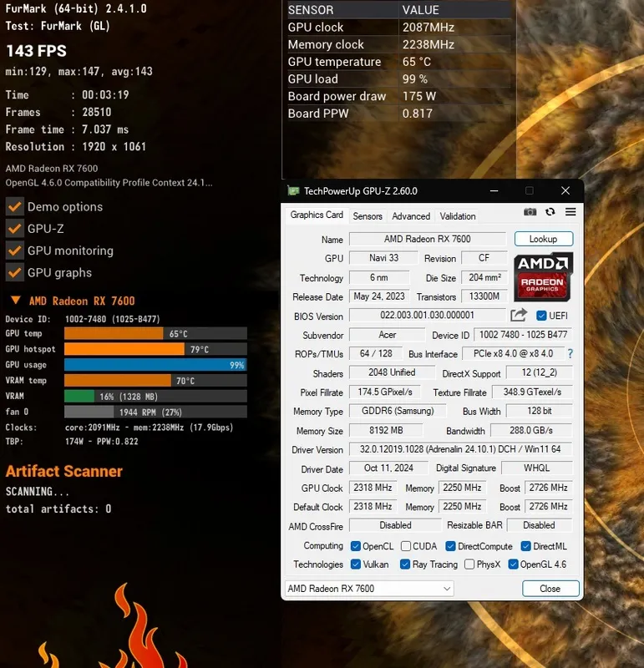Click the Resizable BAR Disabled field
The width and height of the screenshot is (644, 668).
(x=539, y=525)
